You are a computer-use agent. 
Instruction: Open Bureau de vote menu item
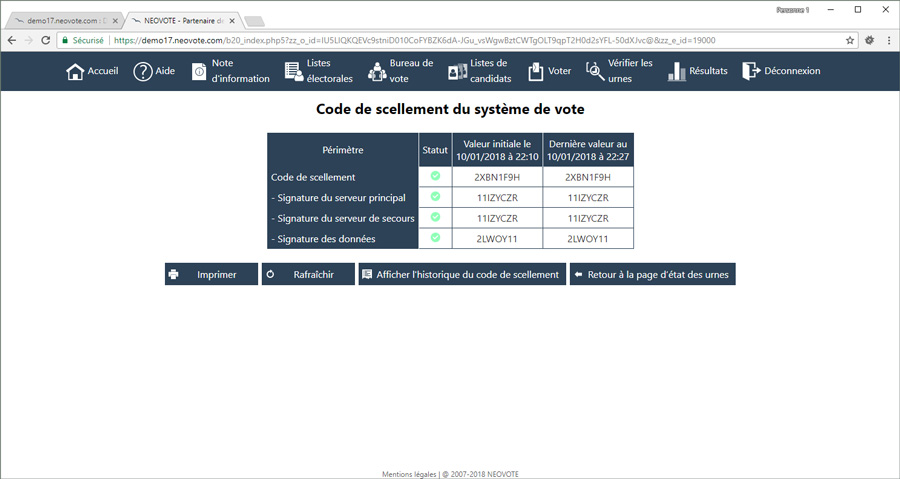pos(401,71)
